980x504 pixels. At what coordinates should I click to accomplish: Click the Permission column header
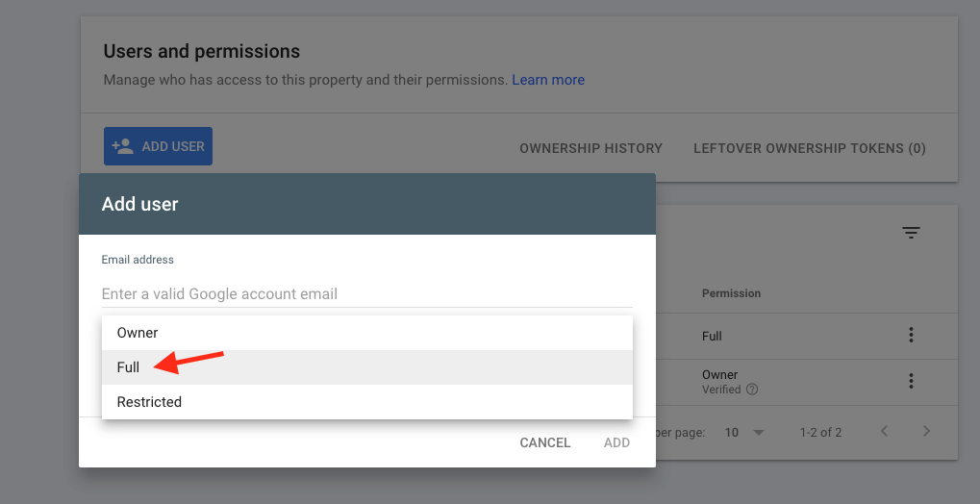tap(731, 293)
